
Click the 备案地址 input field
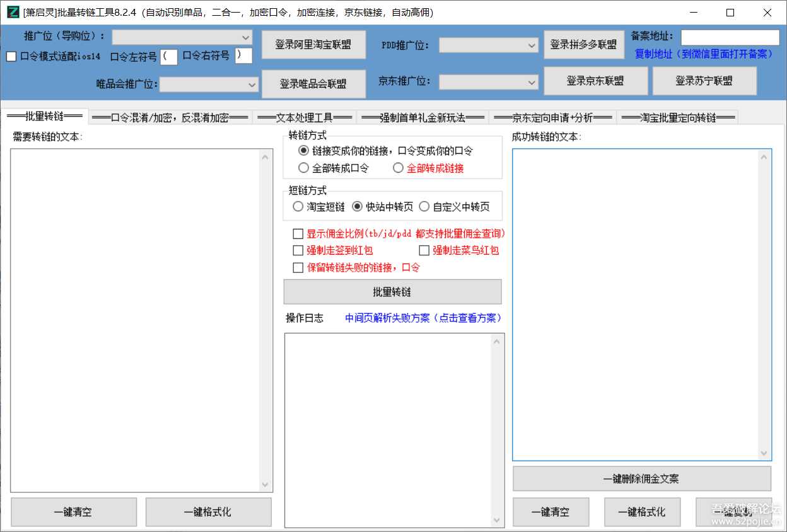click(x=730, y=37)
